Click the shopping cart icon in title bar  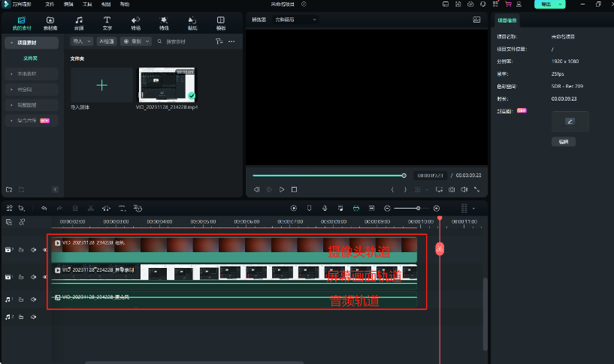(507, 5)
